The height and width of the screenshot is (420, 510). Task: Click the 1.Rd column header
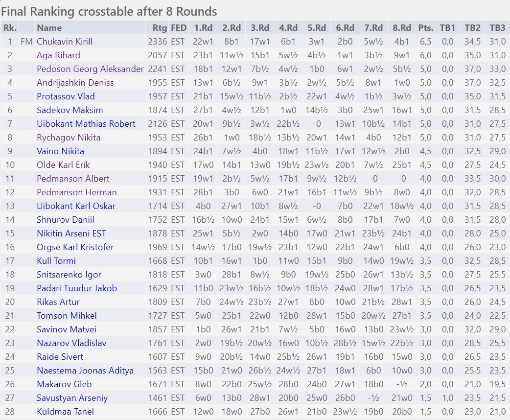pyautogui.click(x=203, y=27)
